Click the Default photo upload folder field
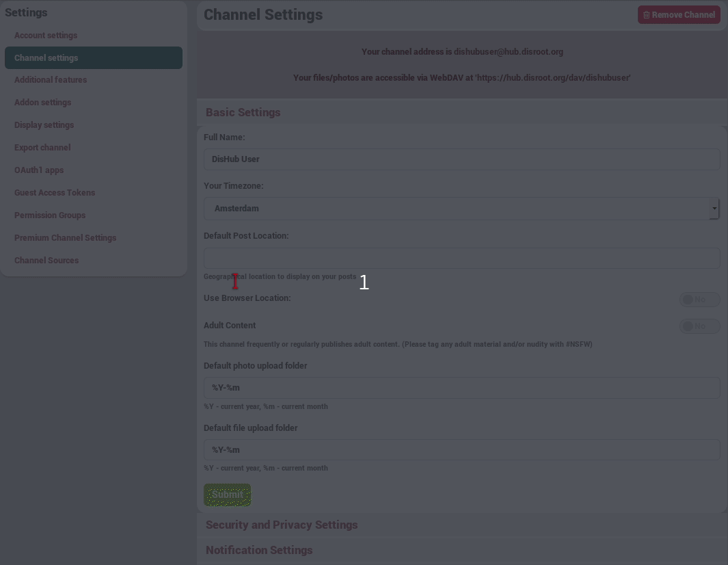Screen dimensions: 728x565 (x=461, y=387)
